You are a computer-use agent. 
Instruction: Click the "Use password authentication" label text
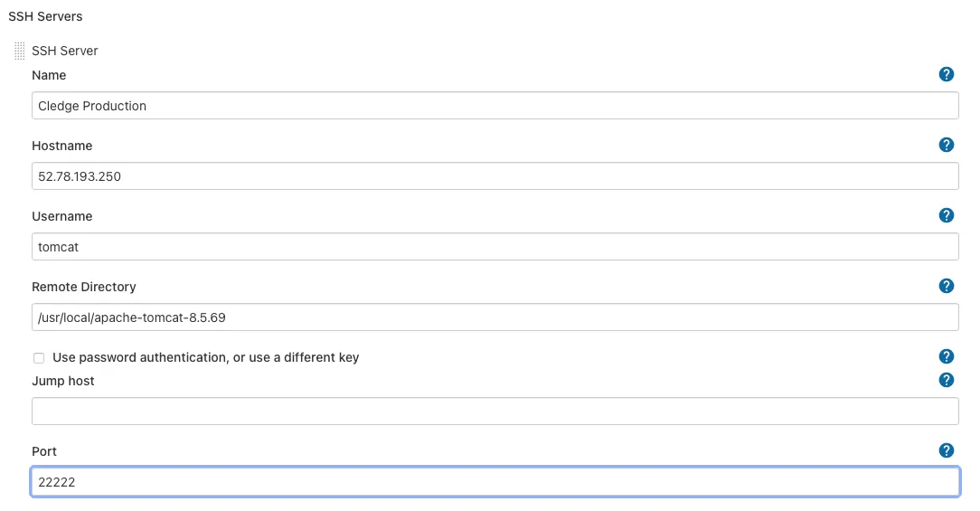(x=206, y=357)
